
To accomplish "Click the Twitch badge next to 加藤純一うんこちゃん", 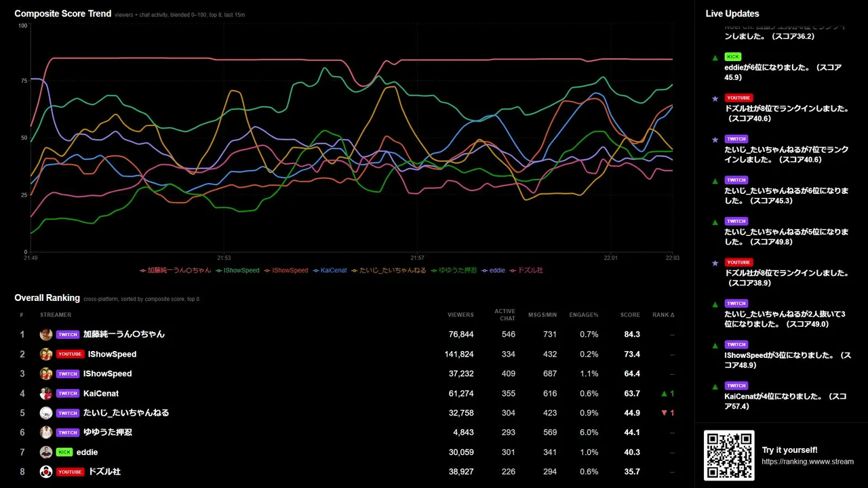I will click(68, 335).
